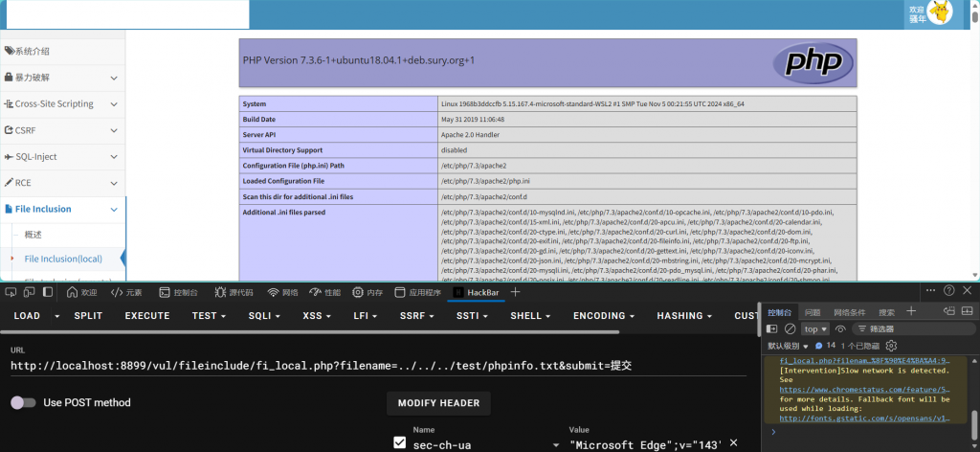Uncheck the sec-ch-ua header checkbox
Image resolution: width=980 pixels, height=452 pixels.
400,443
